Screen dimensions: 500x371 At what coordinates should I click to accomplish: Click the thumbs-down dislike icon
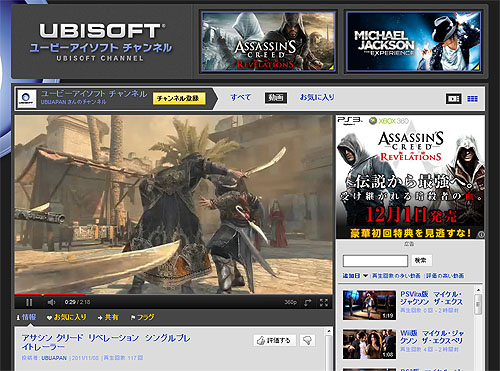[x=307, y=340]
